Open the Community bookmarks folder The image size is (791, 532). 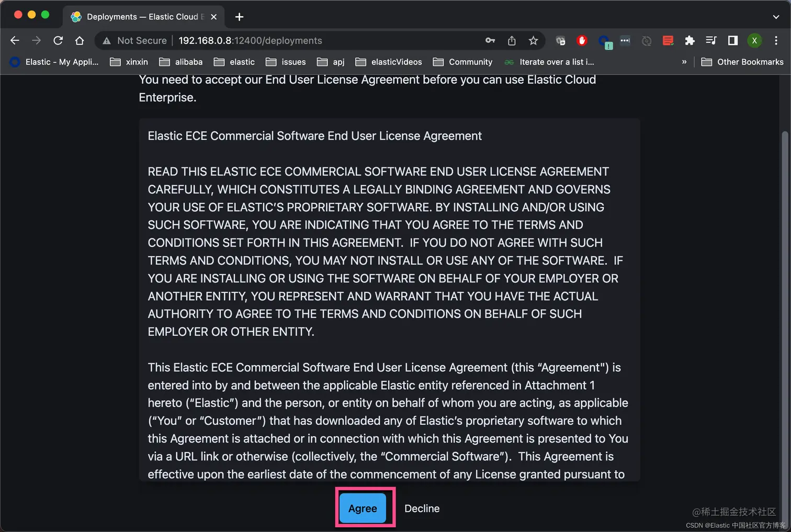point(463,62)
